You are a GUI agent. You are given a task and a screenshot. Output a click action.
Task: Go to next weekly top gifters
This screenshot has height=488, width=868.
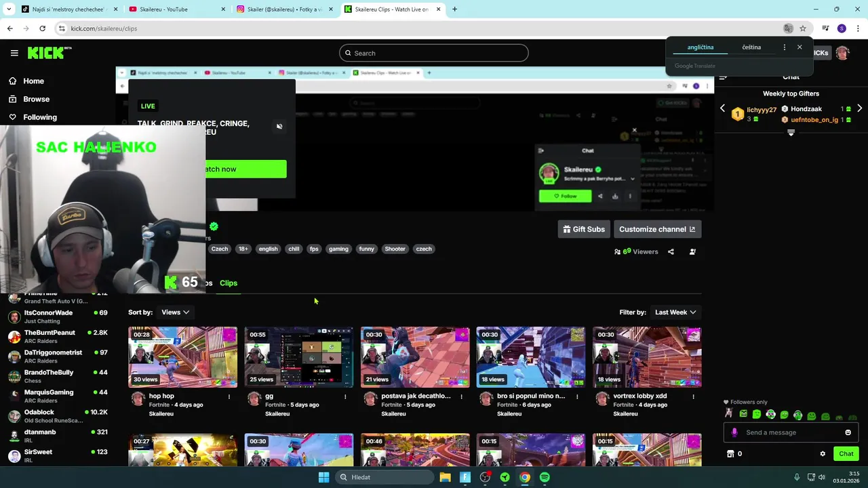(859, 108)
